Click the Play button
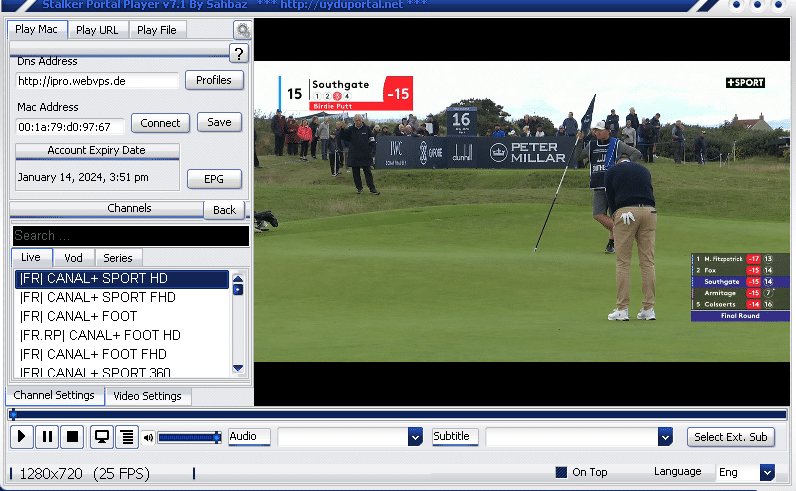 point(22,437)
